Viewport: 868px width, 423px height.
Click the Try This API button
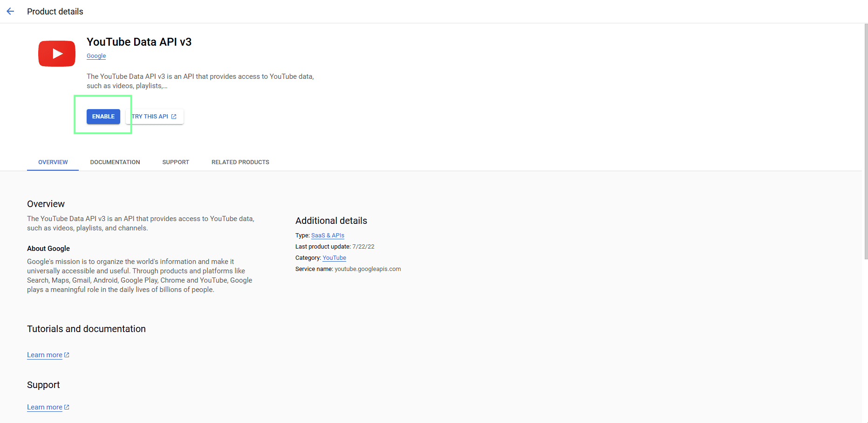[x=155, y=117]
